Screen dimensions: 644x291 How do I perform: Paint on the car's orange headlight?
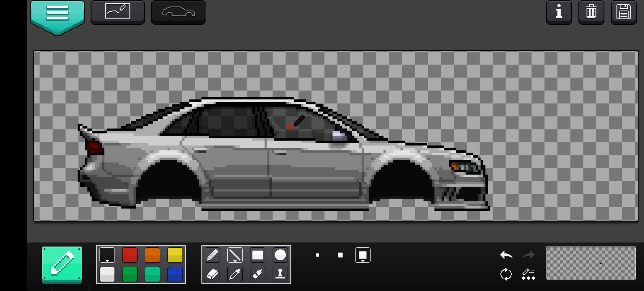point(455,166)
